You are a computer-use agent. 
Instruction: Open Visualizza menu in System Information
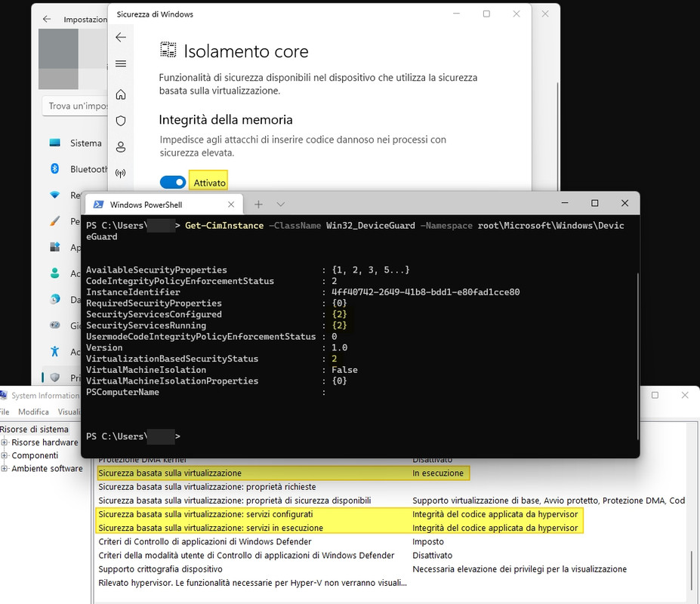(x=69, y=411)
